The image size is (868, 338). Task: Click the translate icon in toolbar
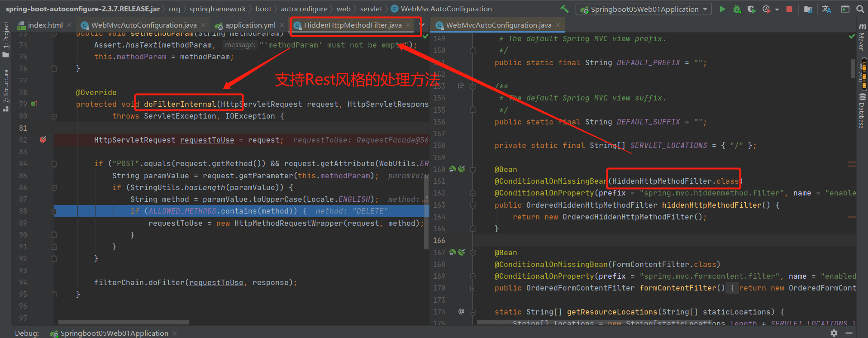click(826, 9)
